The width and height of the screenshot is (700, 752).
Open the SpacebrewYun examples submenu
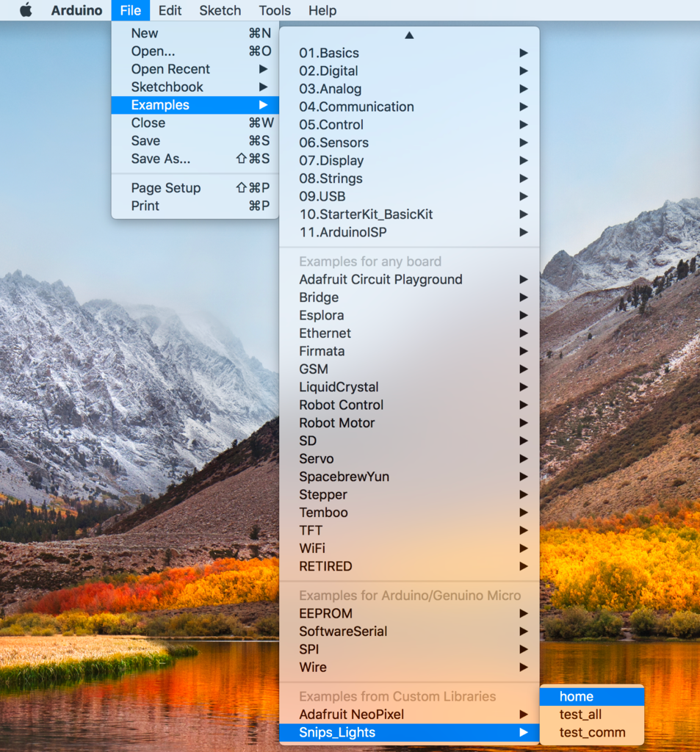[409, 477]
